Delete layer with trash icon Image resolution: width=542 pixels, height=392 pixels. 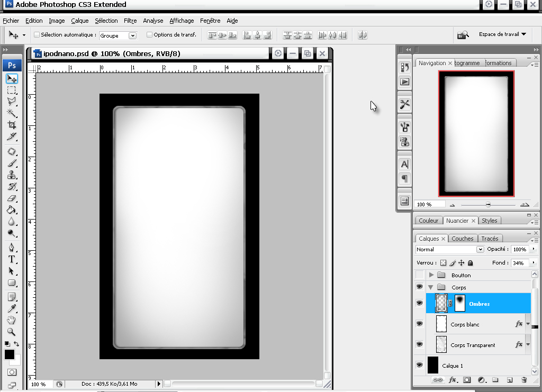click(524, 380)
